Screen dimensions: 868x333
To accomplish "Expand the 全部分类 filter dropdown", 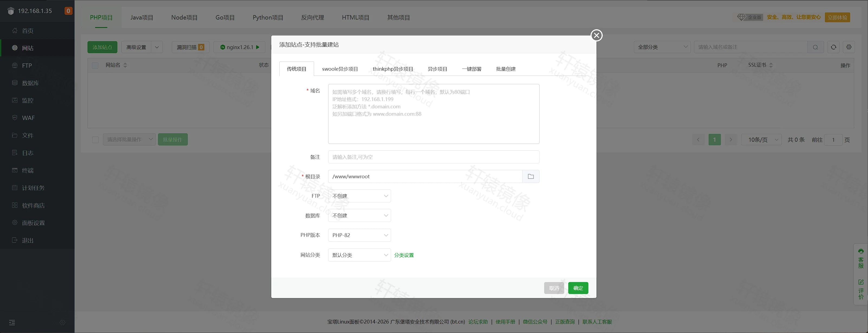I will point(662,47).
